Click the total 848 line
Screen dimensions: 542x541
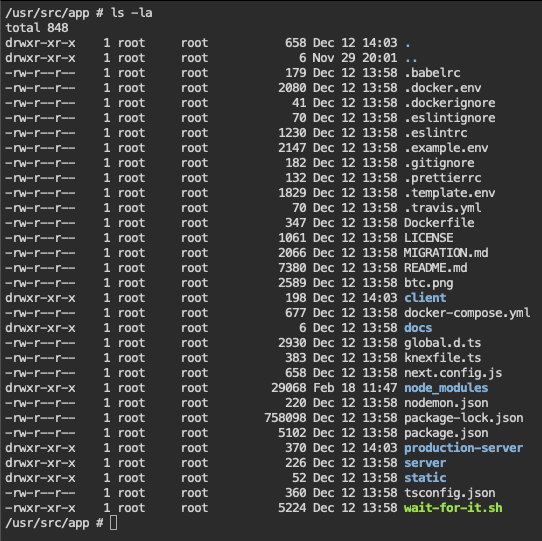[37, 28]
